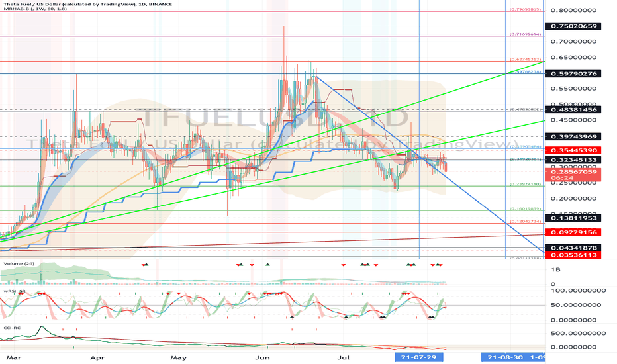The width and height of the screenshot is (617, 364).
Task: Click the 0.13811953 price label
Action: [x=573, y=218]
